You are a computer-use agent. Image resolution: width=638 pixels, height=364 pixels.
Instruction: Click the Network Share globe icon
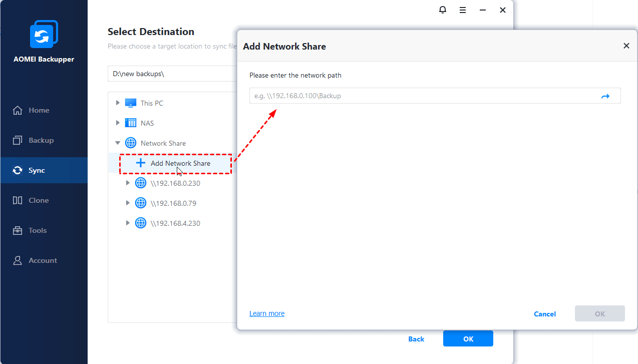pos(131,143)
